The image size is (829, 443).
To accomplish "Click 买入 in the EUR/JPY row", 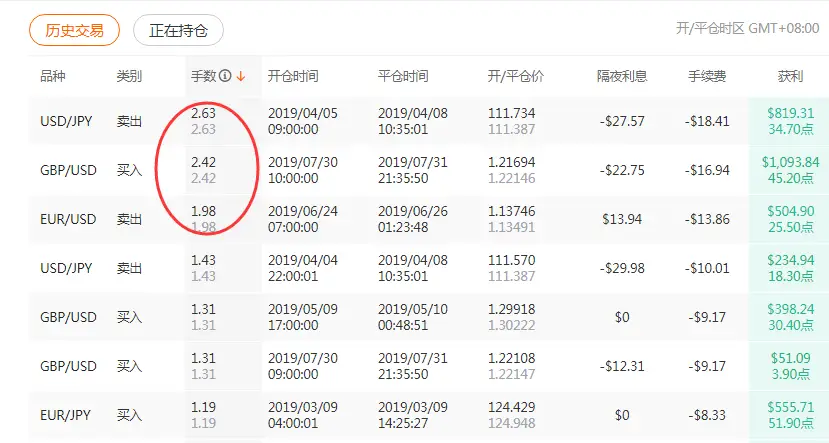I will (x=129, y=415).
